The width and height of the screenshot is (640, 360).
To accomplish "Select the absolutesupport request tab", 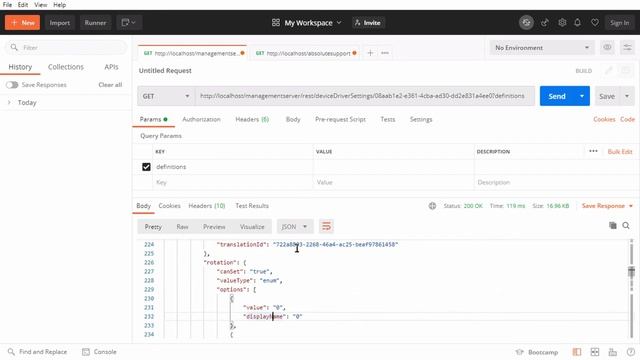I will click(305, 53).
